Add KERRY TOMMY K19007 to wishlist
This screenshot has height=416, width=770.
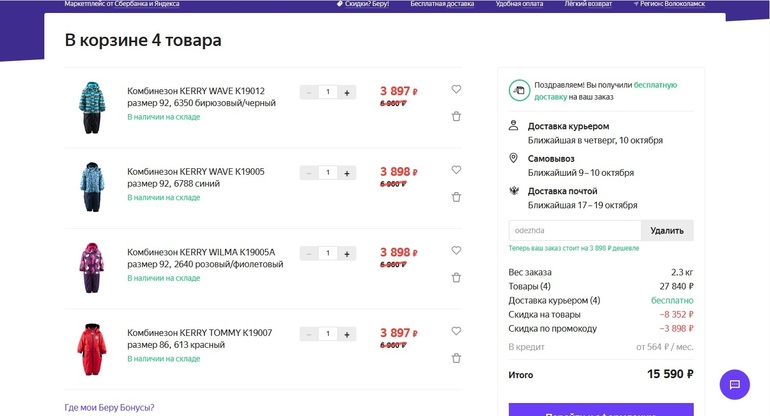pos(456,331)
